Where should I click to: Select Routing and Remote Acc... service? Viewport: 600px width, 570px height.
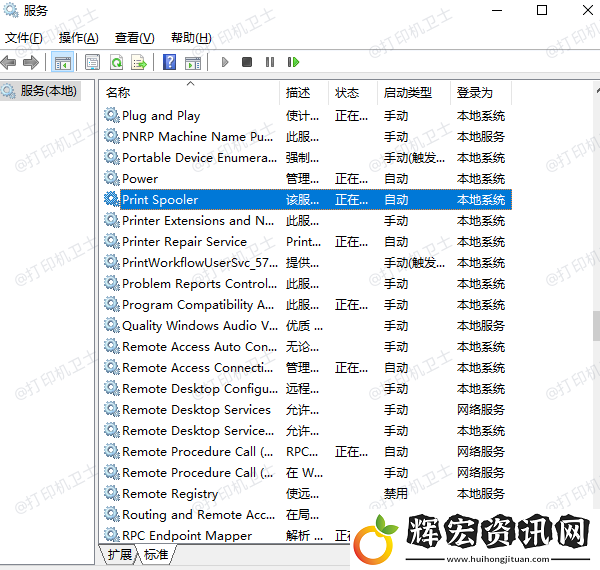tap(198, 515)
